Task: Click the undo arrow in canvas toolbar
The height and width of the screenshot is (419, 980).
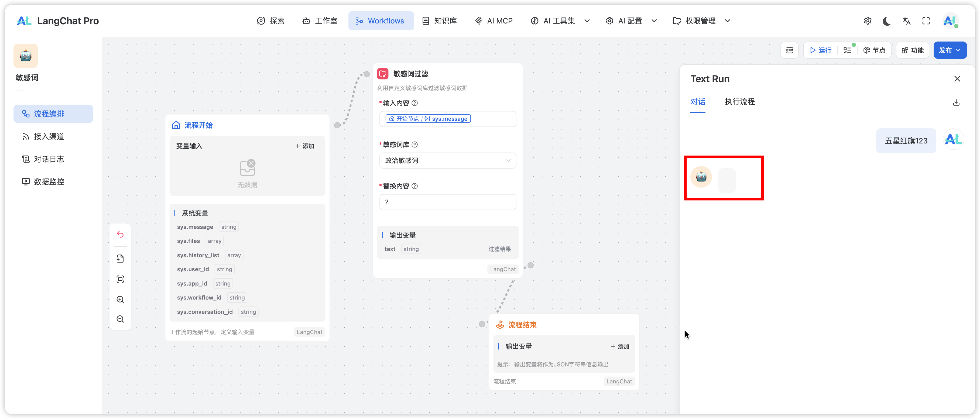Action: point(120,234)
